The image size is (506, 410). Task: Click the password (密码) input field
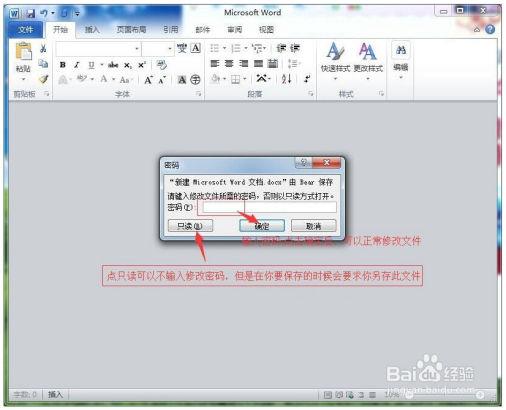269,207
